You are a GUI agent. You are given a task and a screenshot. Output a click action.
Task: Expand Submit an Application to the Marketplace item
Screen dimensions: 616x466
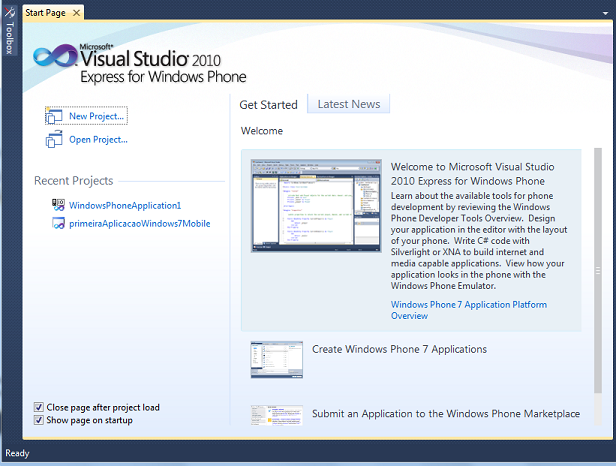point(446,414)
